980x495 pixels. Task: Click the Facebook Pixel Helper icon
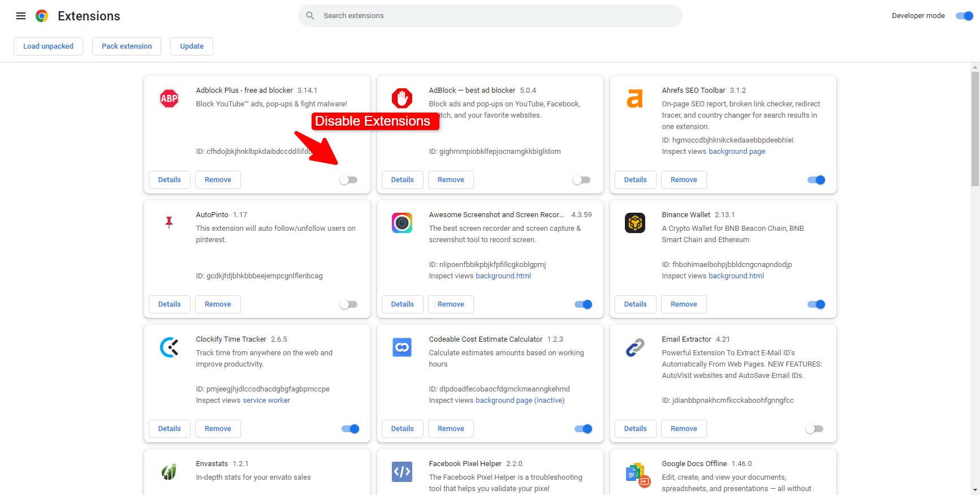point(402,472)
